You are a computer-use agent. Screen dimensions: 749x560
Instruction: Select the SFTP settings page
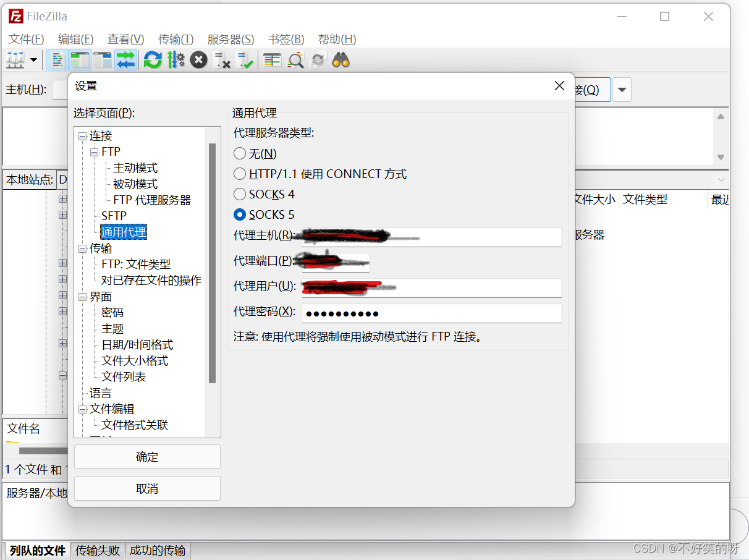(x=114, y=216)
